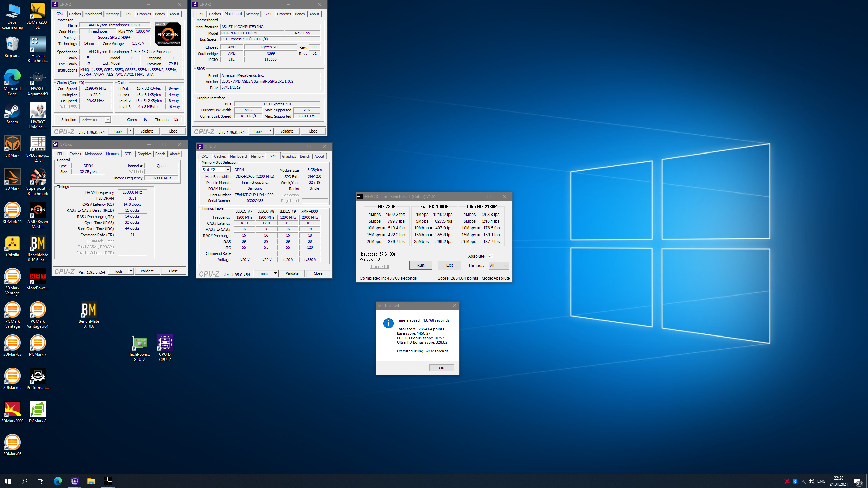Switch to CPU-Z in the taskbar
Screen dimensions: 868x488
[x=75, y=481]
